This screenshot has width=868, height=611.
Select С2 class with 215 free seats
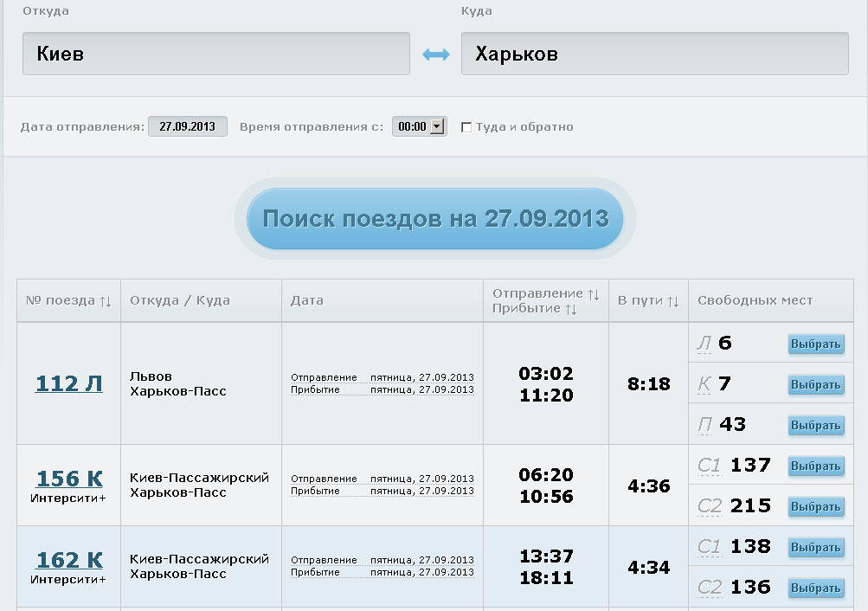815,506
